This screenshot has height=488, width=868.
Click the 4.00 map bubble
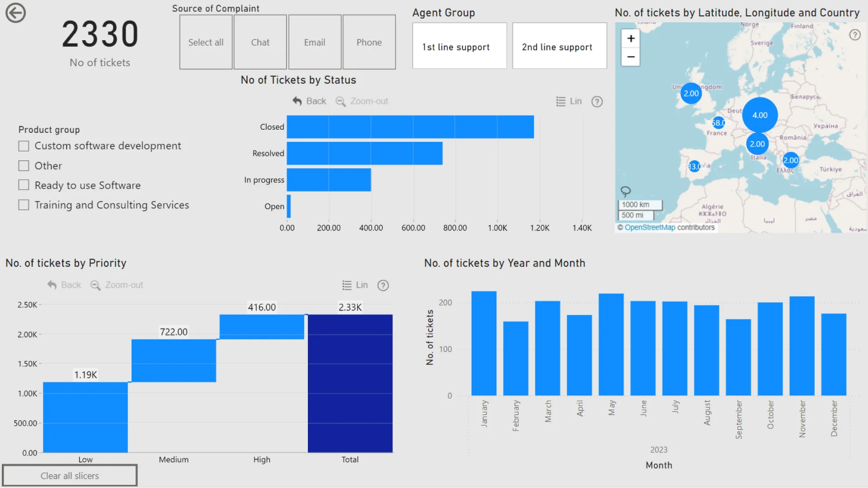click(759, 115)
